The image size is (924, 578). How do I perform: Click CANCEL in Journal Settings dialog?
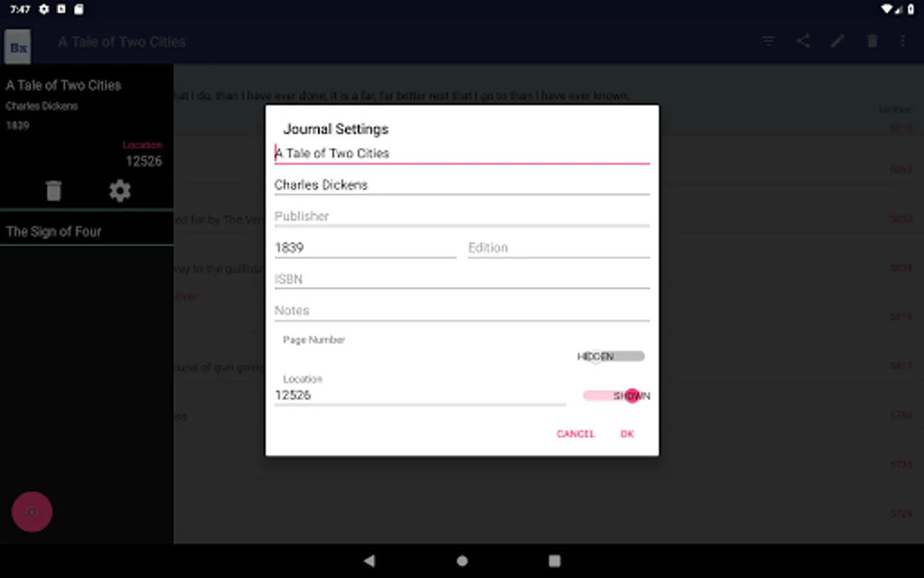tap(576, 434)
